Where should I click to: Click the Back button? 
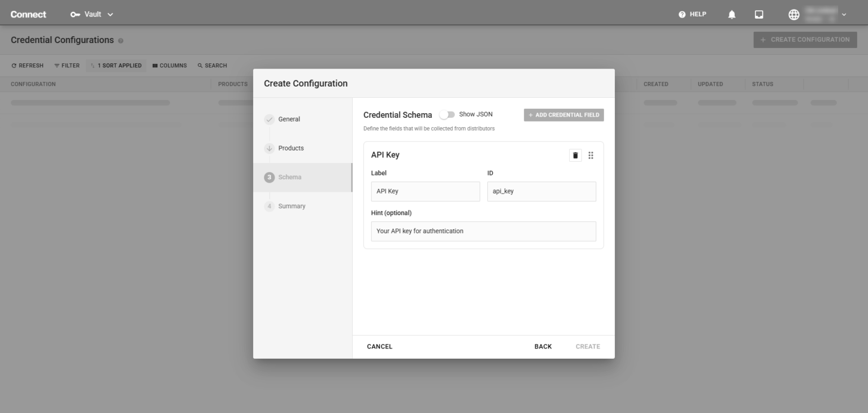[543, 346]
